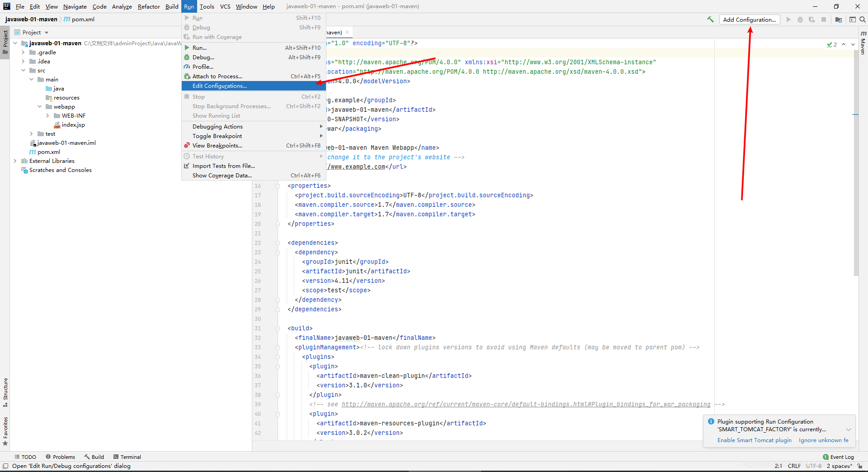Open Debugging Actions submenu
868x472 pixels.
(254, 127)
